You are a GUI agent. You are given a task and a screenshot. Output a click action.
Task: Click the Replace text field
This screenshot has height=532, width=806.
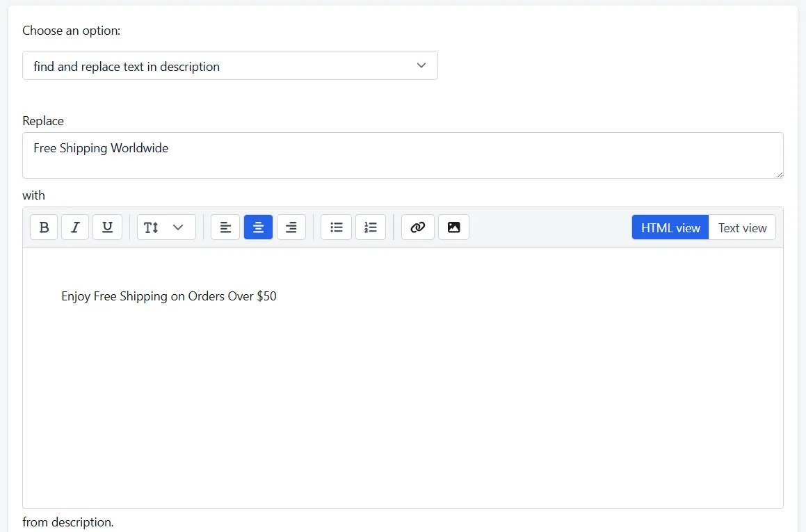point(403,155)
